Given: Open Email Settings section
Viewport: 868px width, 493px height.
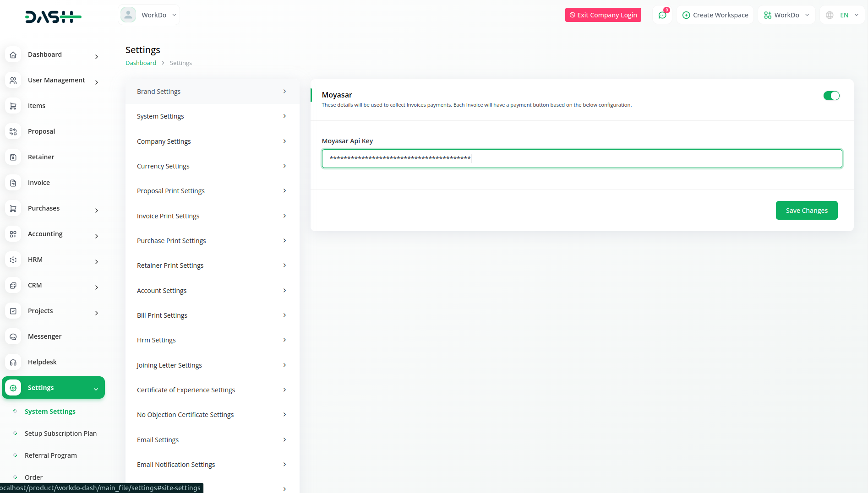Looking at the screenshot, I should (212, 440).
